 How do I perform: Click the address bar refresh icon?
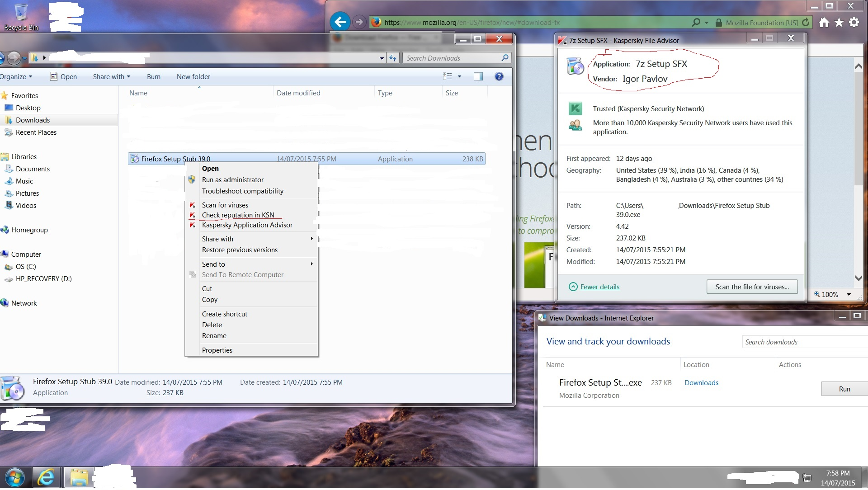(x=806, y=22)
